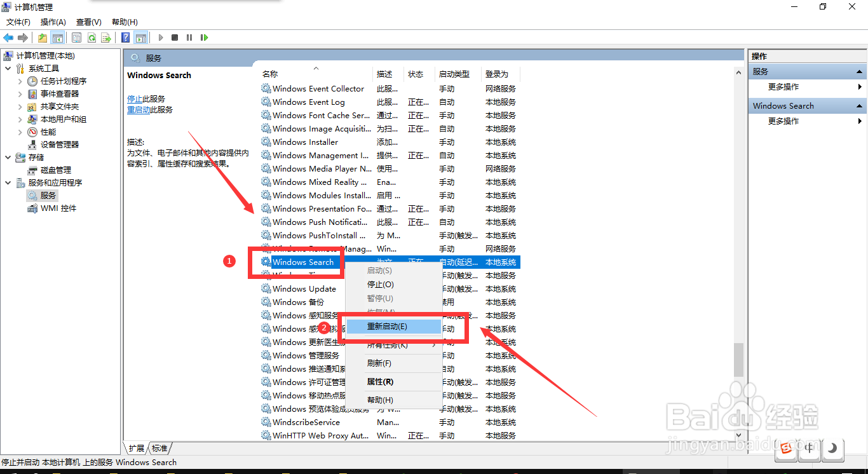Select 计算机管理(本地) root node
Screen dimensions: 868x474
45,56
